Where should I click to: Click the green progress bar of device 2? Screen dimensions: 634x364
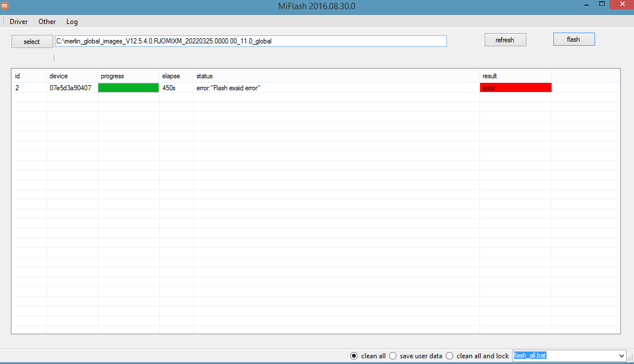(x=129, y=87)
